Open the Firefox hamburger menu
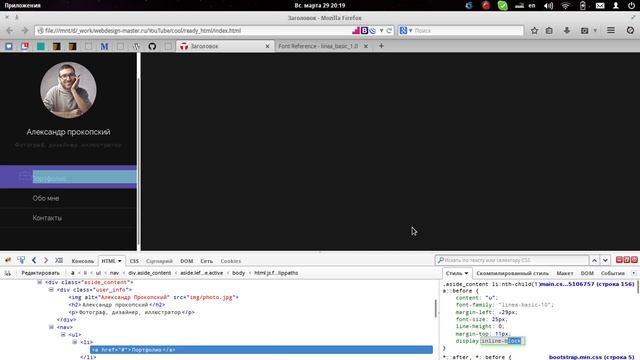The width and height of the screenshot is (640, 360). click(x=611, y=30)
